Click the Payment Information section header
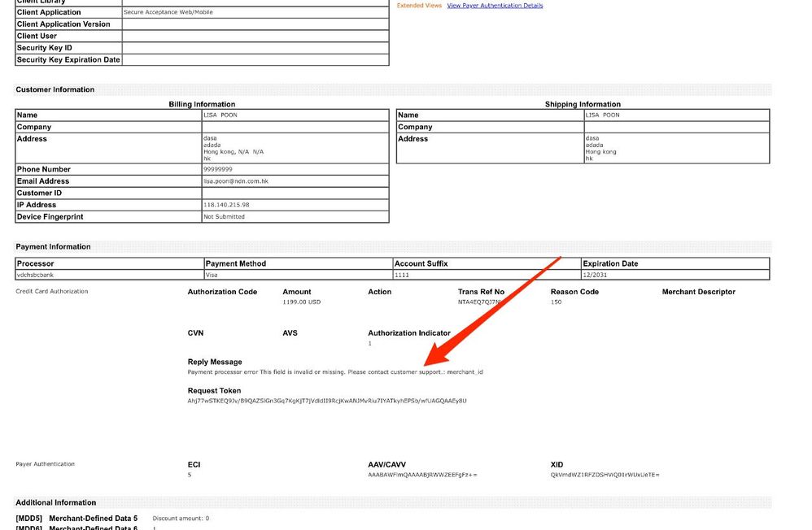The height and width of the screenshot is (530, 812). click(53, 247)
